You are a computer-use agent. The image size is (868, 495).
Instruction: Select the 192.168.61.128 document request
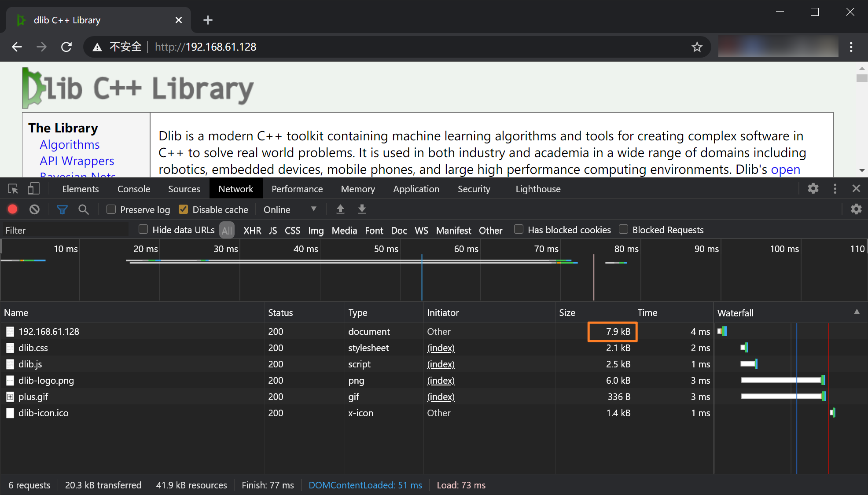(x=357, y=332)
